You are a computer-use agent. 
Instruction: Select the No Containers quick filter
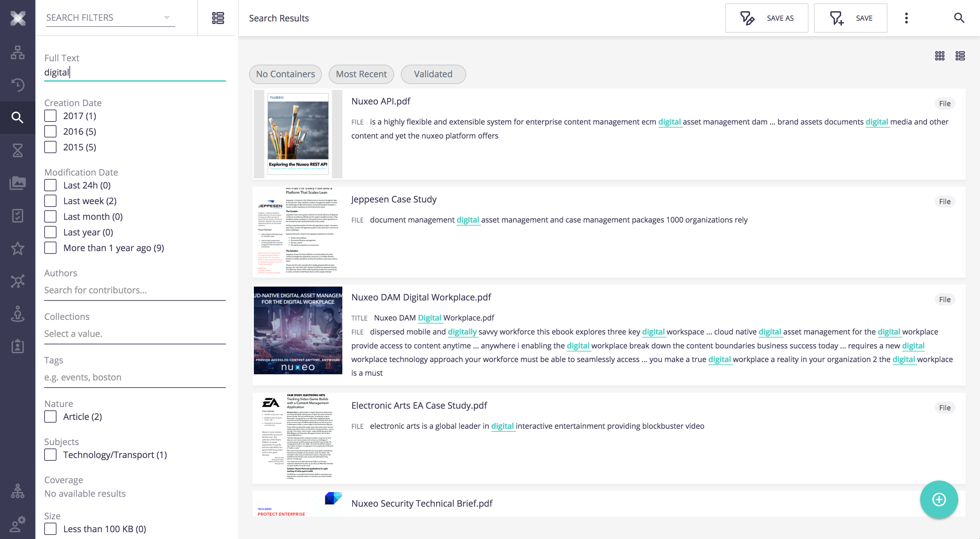285,74
